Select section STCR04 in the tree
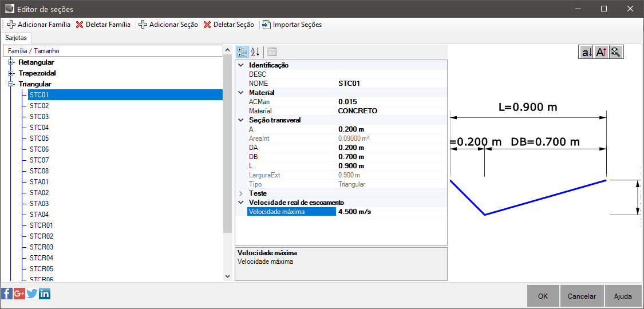This screenshot has height=309, width=644. click(x=41, y=258)
